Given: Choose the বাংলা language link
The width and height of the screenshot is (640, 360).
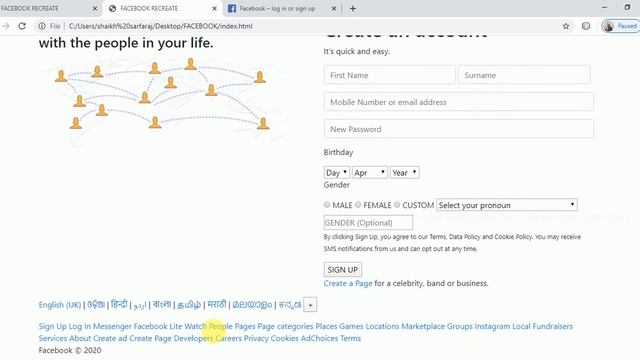Looking at the screenshot, I should (162, 304).
